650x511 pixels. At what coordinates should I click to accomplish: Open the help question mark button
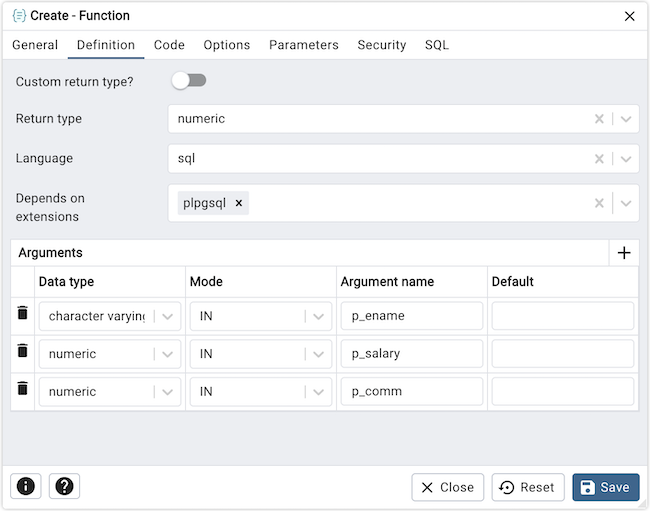[64, 486]
